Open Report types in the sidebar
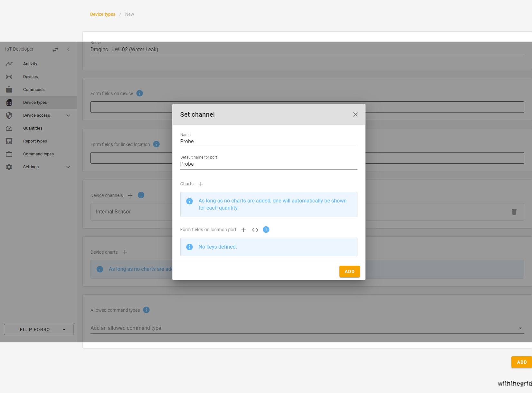Viewport: 532px width, 393px height. (35, 141)
